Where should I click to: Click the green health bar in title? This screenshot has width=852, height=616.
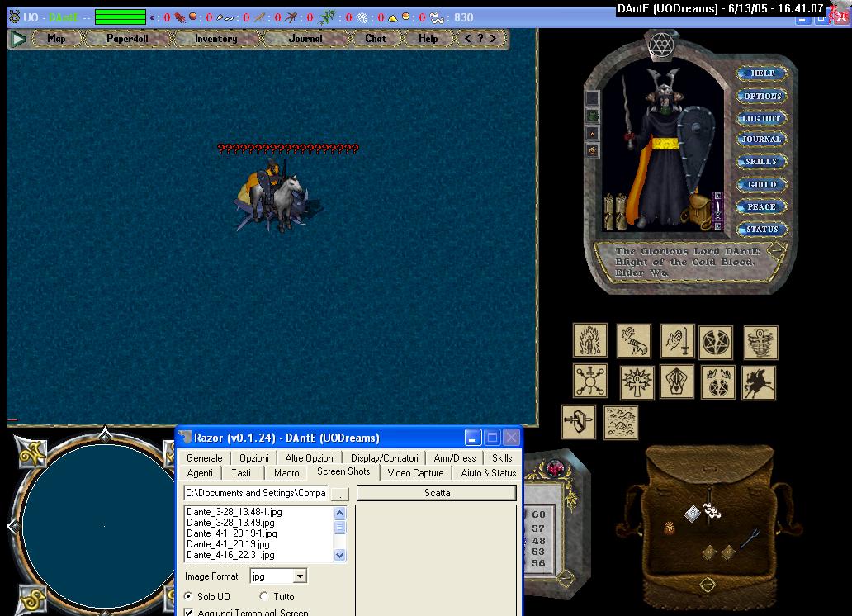pyautogui.click(x=120, y=17)
